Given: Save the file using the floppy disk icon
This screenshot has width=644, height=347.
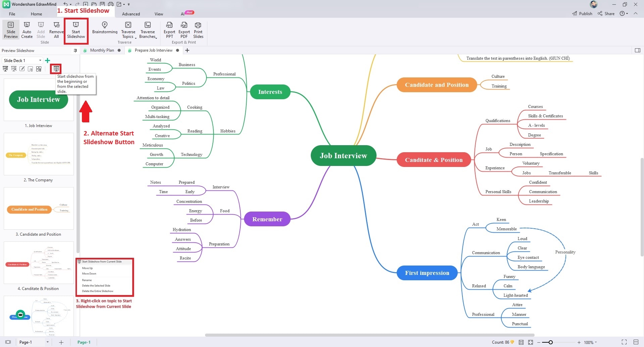Looking at the screenshot, I should 102,4.
